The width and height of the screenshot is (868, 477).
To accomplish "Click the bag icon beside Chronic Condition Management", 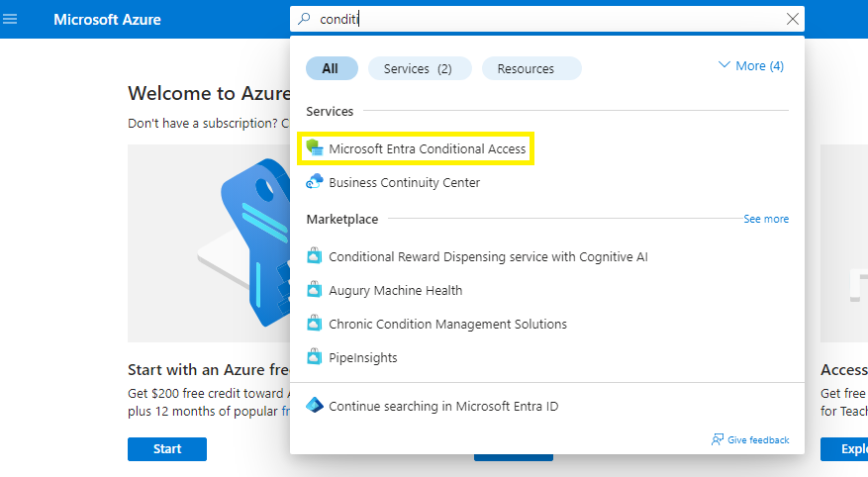I will [x=315, y=324].
